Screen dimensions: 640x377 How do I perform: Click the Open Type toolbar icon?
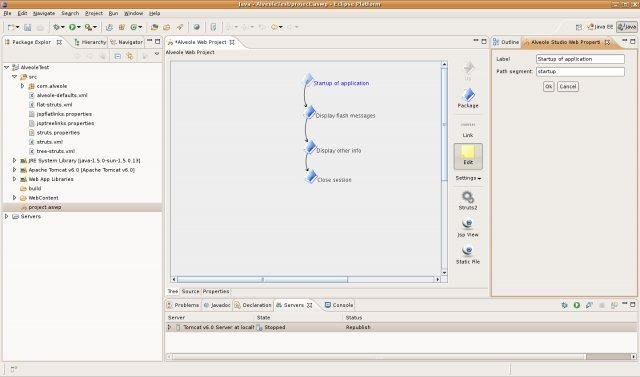point(154,27)
